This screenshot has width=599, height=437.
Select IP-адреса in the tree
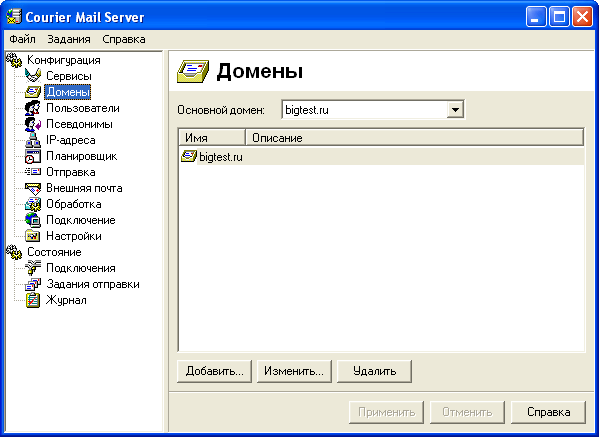[71, 140]
